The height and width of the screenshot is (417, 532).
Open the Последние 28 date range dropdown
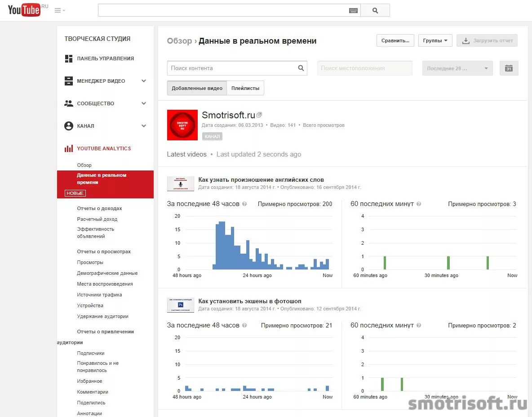pyautogui.click(x=457, y=68)
